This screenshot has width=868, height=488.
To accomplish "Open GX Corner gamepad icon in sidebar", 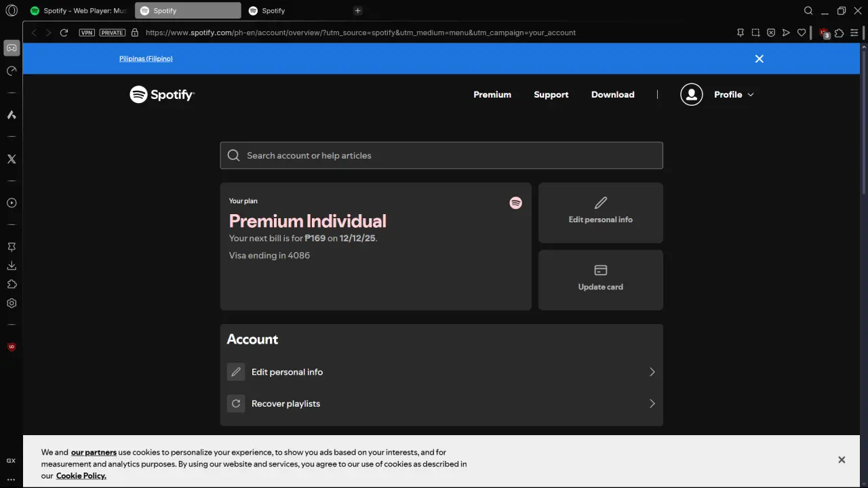I will [12, 48].
